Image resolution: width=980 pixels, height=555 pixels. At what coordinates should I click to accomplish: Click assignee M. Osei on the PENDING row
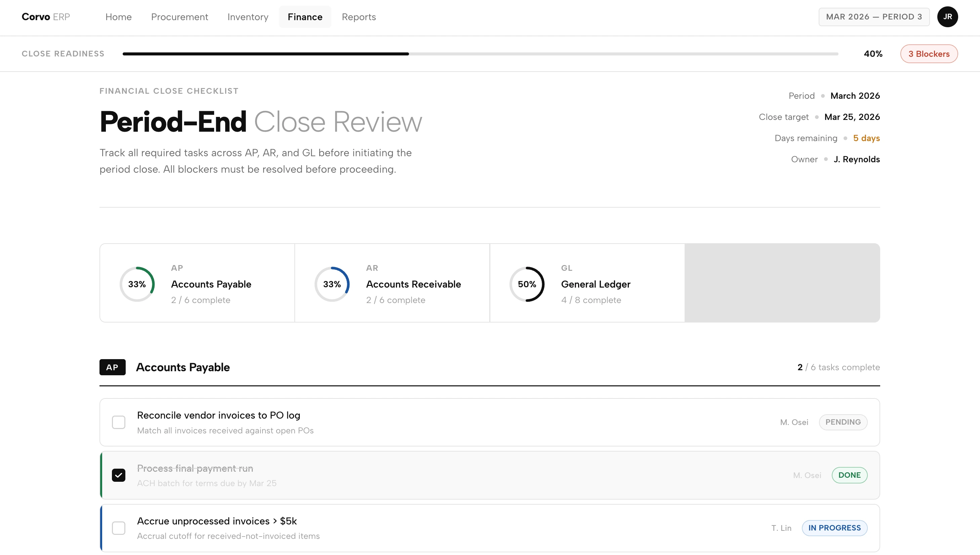(x=794, y=422)
